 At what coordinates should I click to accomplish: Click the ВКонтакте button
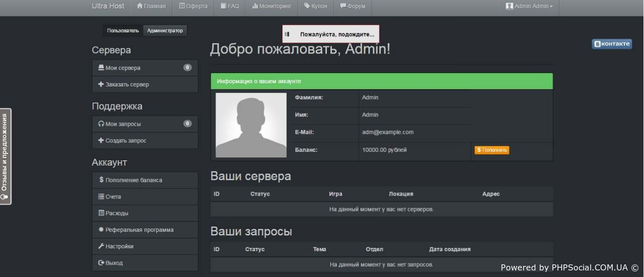(612, 44)
